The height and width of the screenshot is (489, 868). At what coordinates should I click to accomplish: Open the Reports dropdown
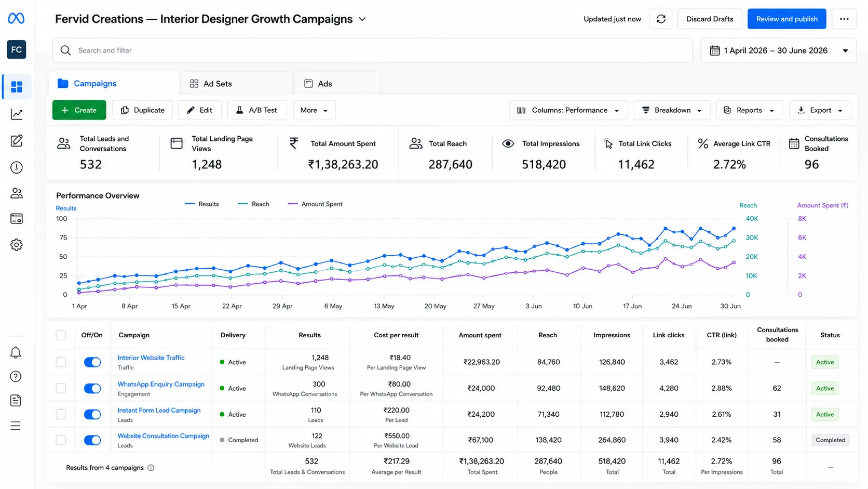coord(750,110)
